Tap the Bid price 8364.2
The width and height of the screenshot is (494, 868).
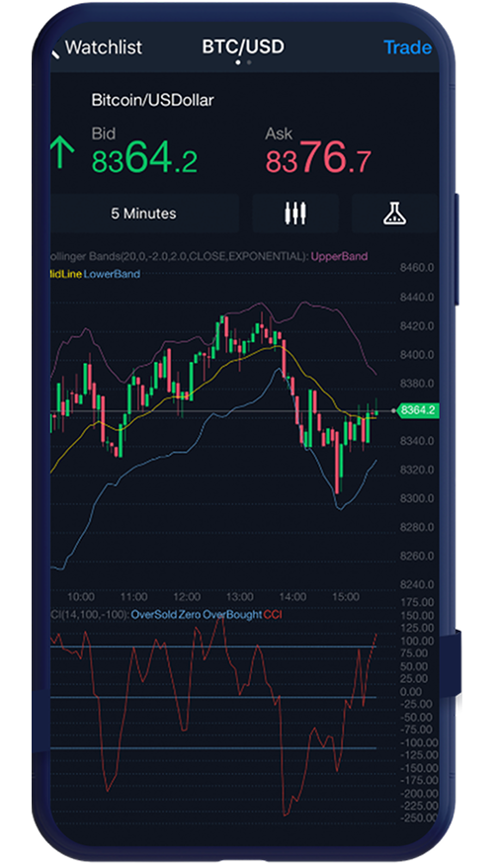[144, 156]
